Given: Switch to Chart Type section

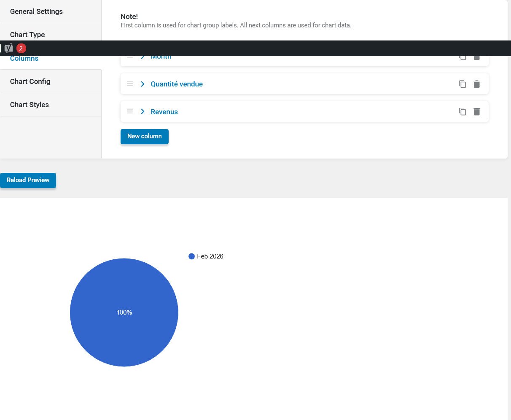Looking at the screenshot, I should coord(27,35).
